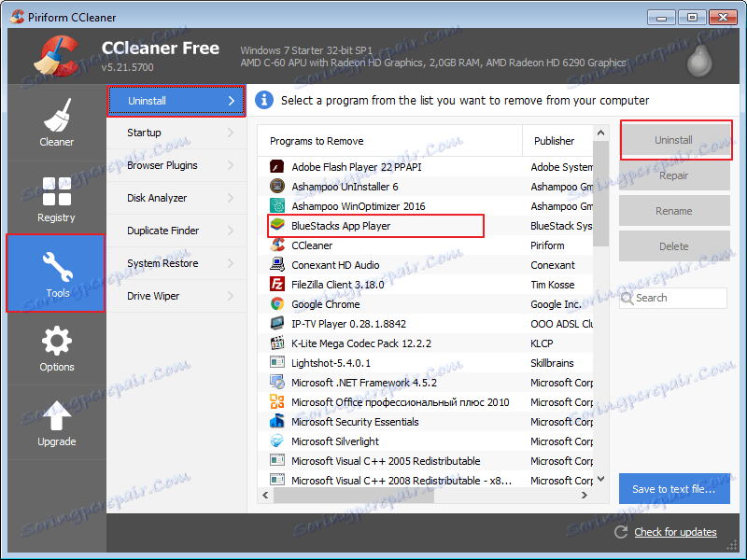This screenshot has width=747, height=560.
Task: Open the Duplicate Finder tab
Action: click(x=176, y=231)
